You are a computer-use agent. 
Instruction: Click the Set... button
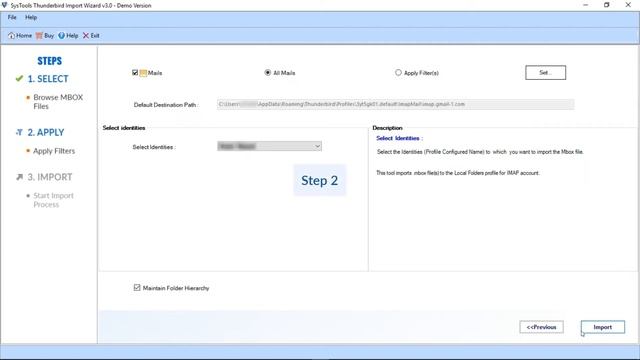click(545, 73)
